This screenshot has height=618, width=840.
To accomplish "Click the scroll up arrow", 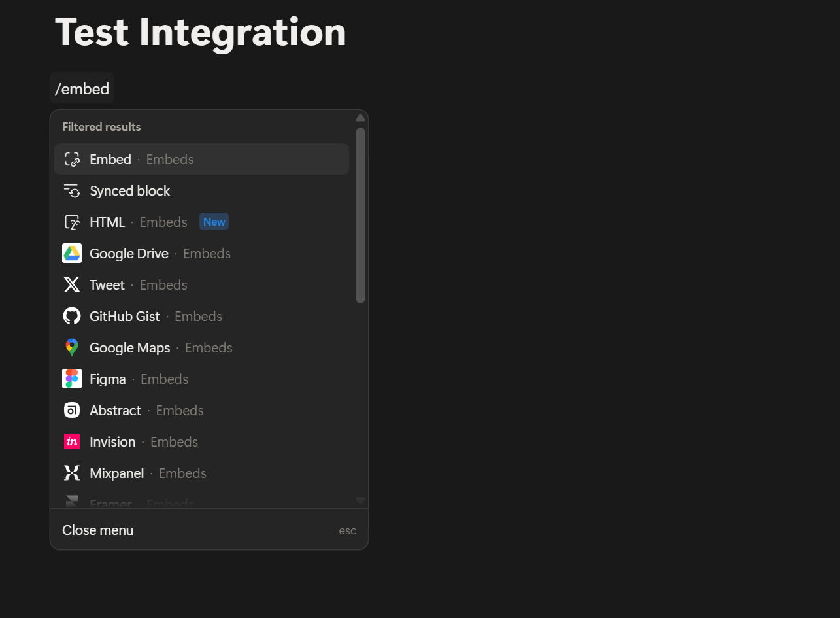I will click(x=360, y=118).
